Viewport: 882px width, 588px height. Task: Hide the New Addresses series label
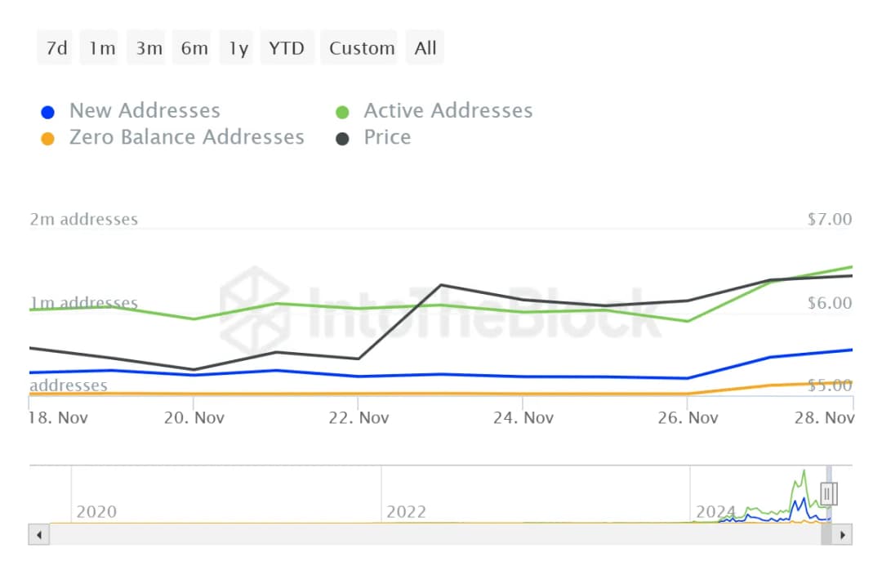pos(145,111)
